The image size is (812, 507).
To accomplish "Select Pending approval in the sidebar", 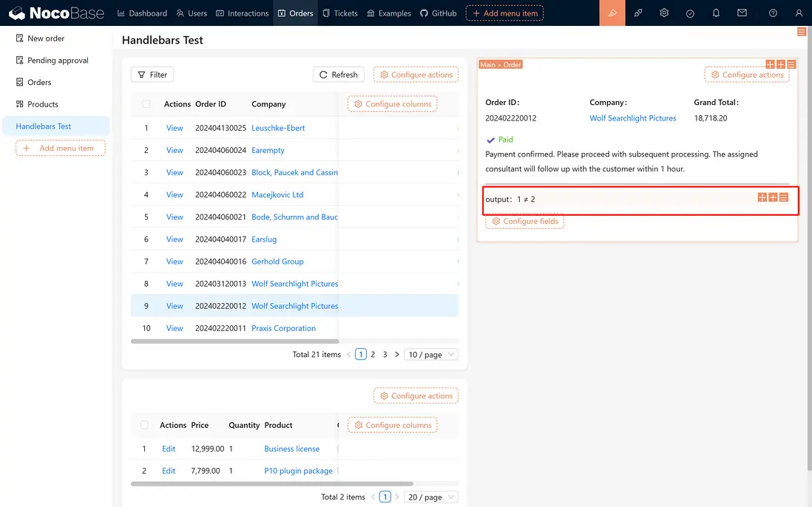I will point(56,61).
